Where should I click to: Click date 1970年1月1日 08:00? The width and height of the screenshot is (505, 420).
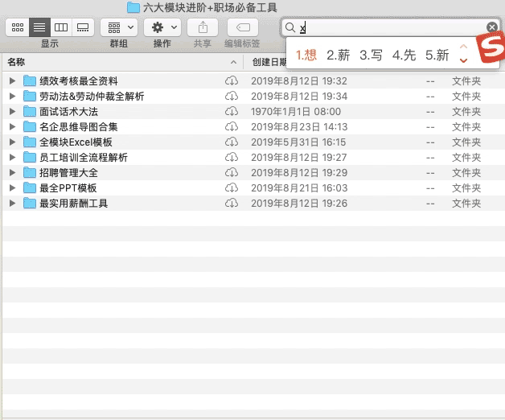tap(296, 112)
